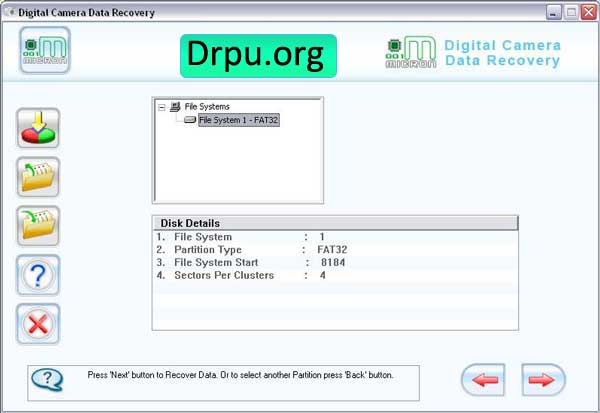Minimize the Digital Camera Data Recovery window
This screenshot has height=413, width=600.
[553, 13]
